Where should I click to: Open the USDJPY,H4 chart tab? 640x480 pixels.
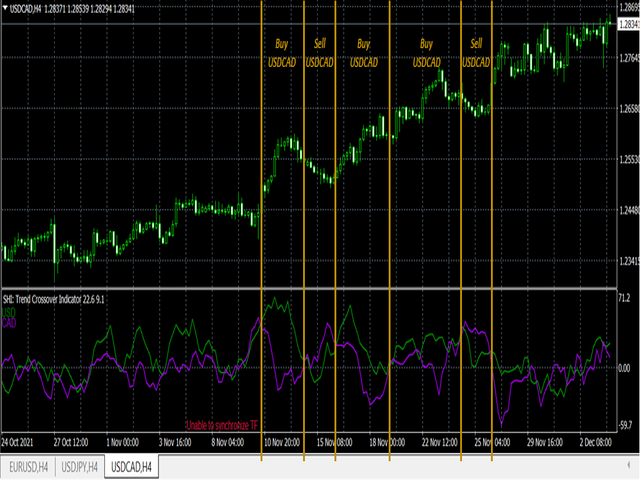pos(81,467)
